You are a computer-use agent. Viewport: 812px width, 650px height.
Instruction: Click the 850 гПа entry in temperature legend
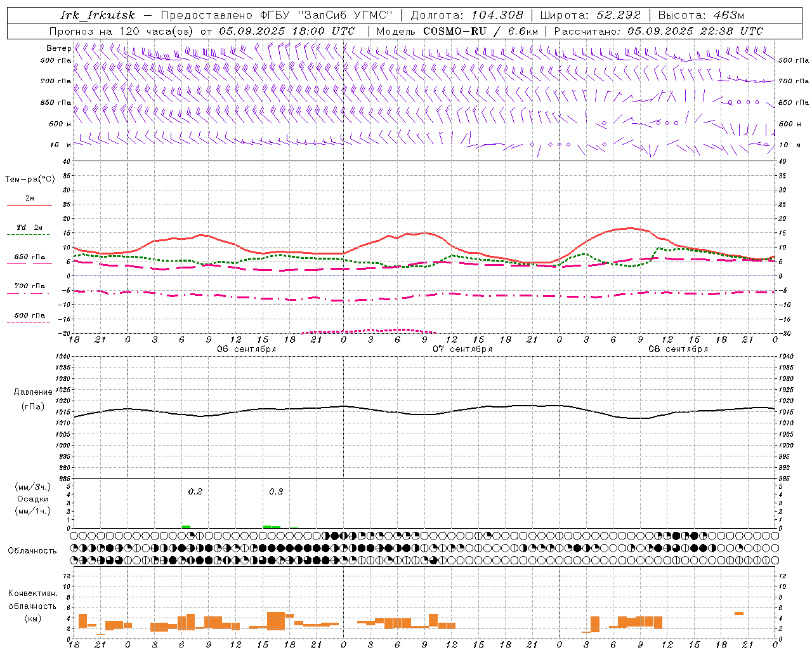click(30, 257)
